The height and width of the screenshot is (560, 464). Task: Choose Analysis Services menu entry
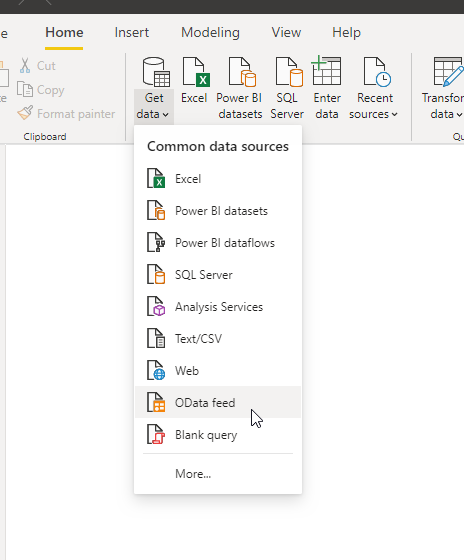point(218,307)
